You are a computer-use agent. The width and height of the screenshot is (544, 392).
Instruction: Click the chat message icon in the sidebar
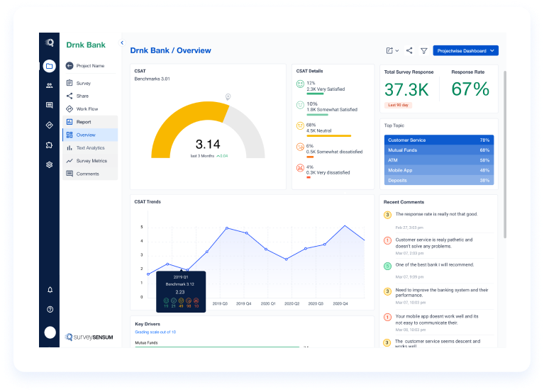point(49,105)
